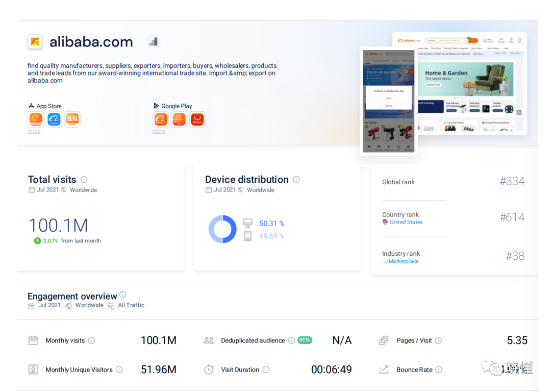Click the Pages / Visit pages icon
The width and height of the screenshot is (551, 392).
[384, 340]
